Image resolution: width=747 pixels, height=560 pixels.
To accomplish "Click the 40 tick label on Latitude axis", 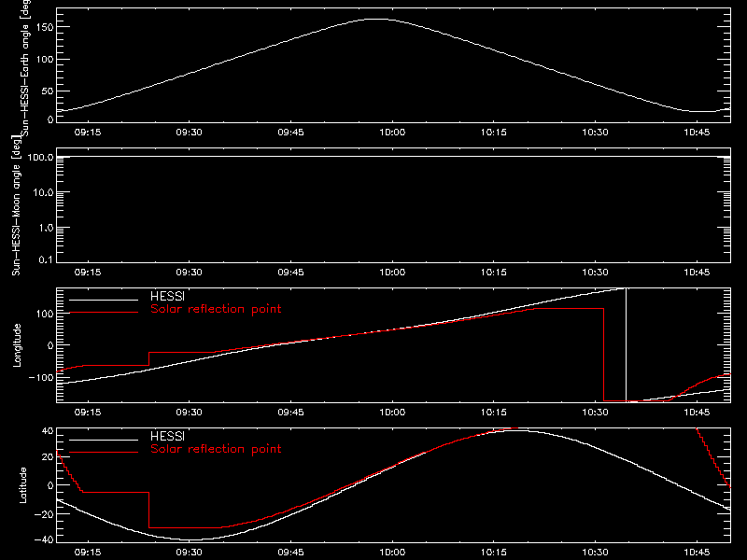I will [48, 431].
